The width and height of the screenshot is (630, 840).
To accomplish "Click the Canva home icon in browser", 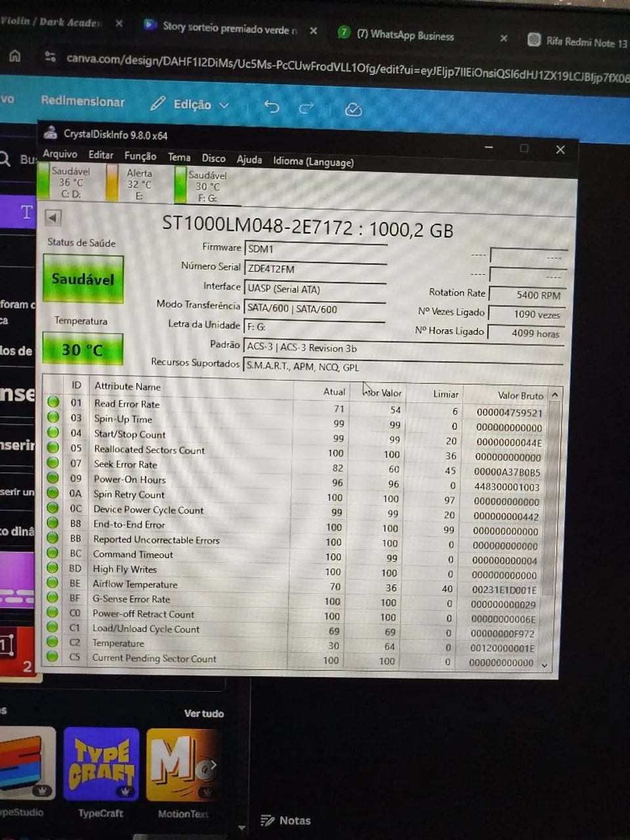I will [14, 56].
